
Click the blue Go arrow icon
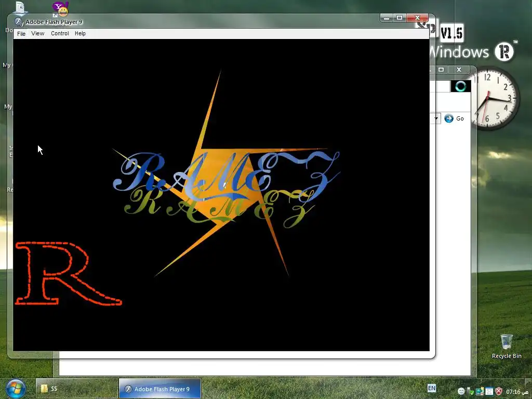pos(449,118)
